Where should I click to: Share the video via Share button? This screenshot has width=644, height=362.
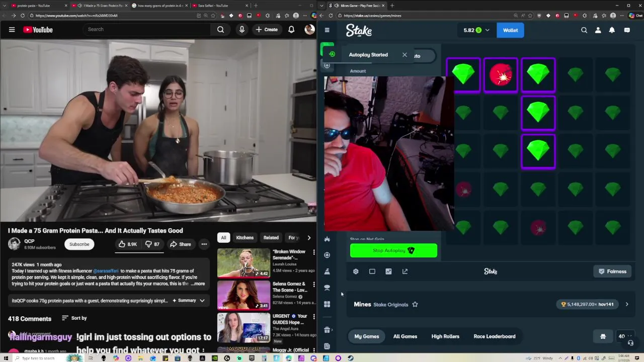click(180, 244)
